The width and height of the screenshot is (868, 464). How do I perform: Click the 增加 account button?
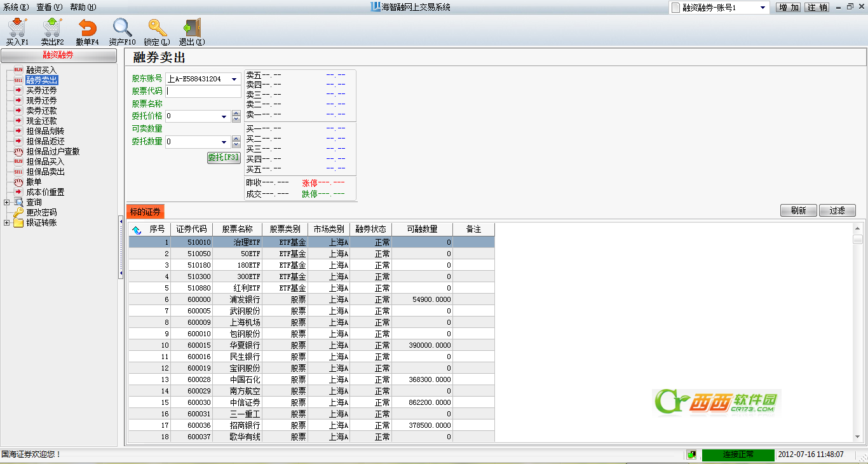789,8
